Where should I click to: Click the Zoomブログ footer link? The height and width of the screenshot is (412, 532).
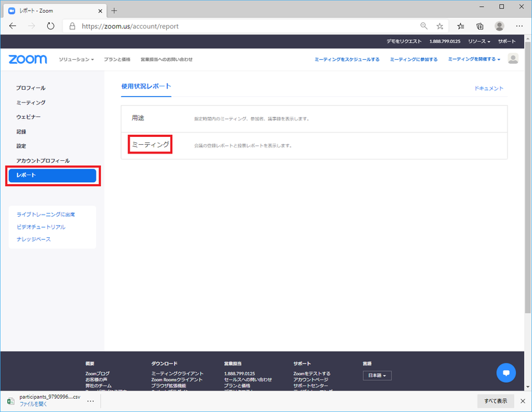pos(97,373)
